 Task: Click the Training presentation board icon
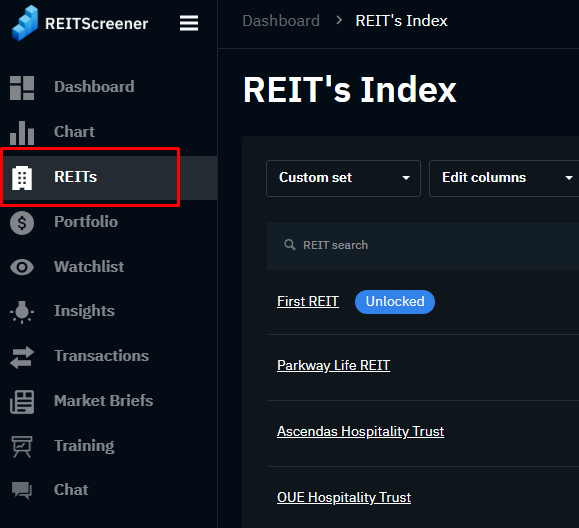(22, 447)
